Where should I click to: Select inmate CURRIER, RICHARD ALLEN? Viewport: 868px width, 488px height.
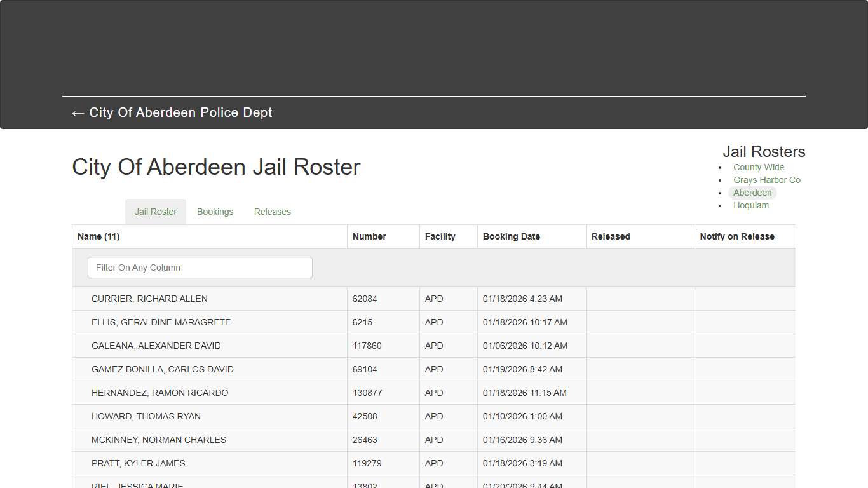pyautogui.click(x=149, y=299)
